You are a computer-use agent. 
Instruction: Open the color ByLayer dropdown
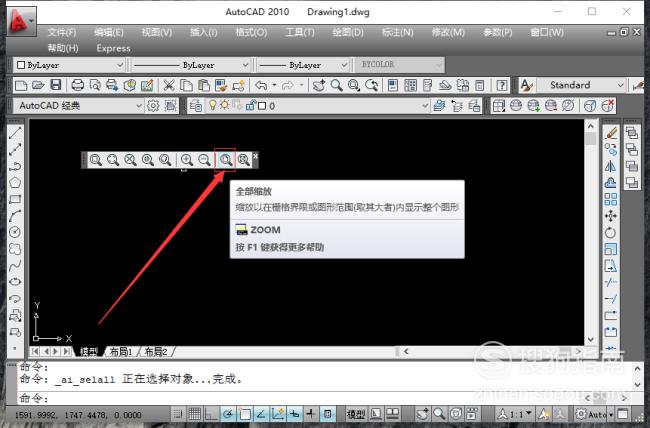pos(69,65)
